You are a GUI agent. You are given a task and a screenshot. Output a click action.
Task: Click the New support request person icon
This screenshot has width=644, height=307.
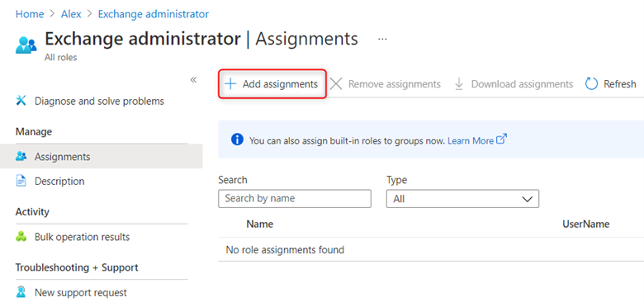[21, 292]
